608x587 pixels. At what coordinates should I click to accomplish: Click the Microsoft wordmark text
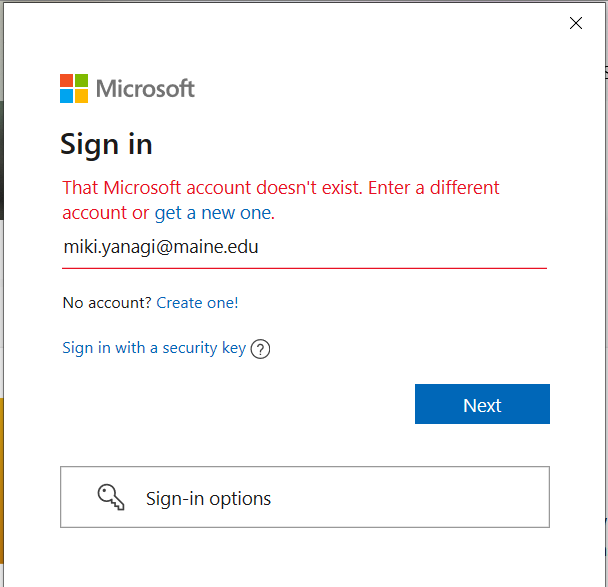point(145,88)
